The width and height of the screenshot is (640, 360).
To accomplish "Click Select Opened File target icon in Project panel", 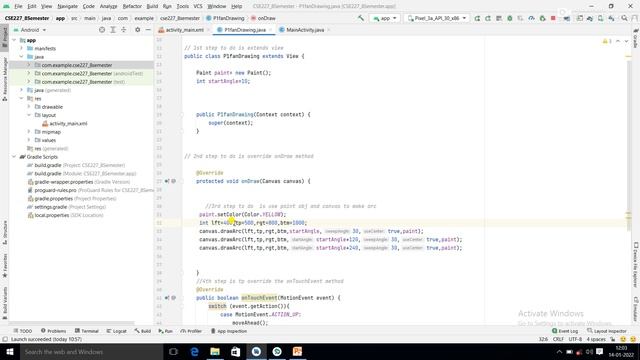I will click(102, 30).
